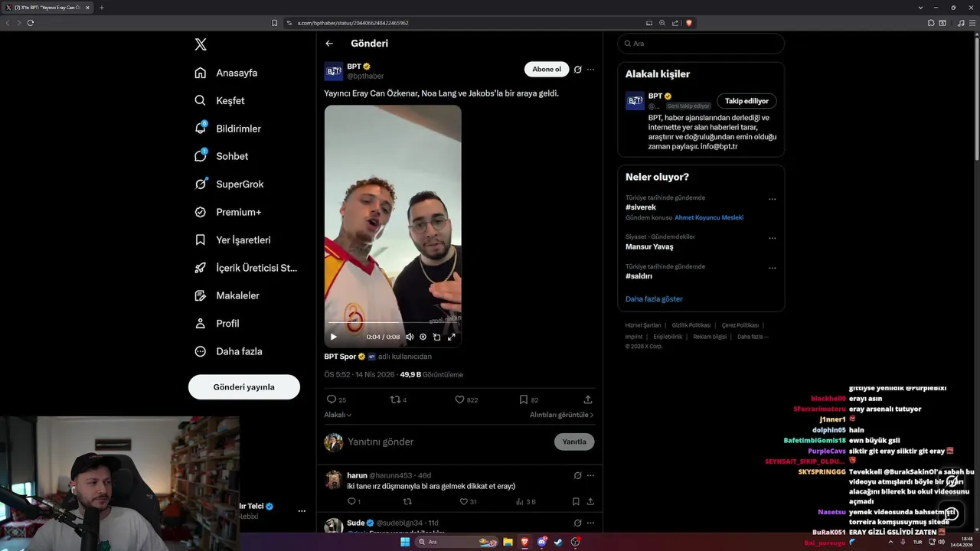Open Steam from the taskbar
The height and width of the screenshot is (551, 980).
coord(558,542)
